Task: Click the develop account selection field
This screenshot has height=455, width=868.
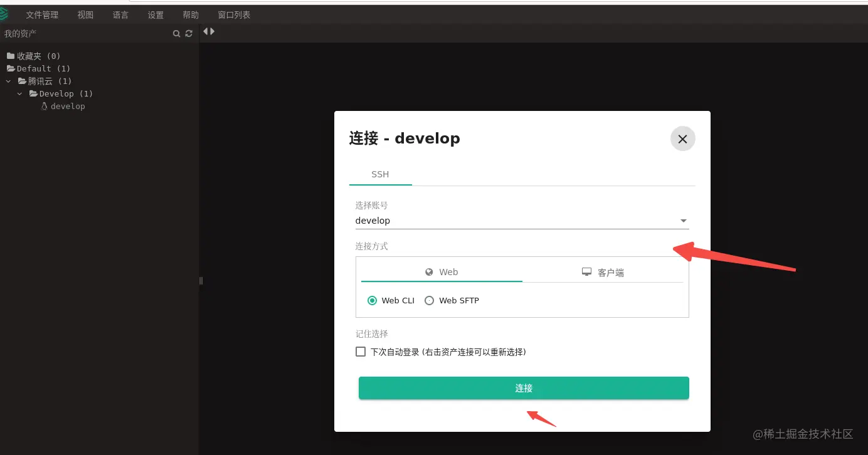Action: [522, 221]
